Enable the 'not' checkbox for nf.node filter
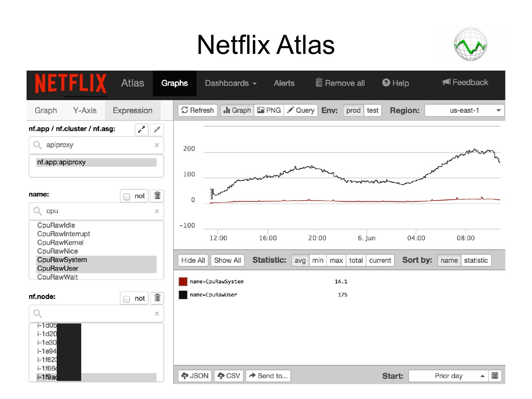The image size is (532, 399). (127, 299)
